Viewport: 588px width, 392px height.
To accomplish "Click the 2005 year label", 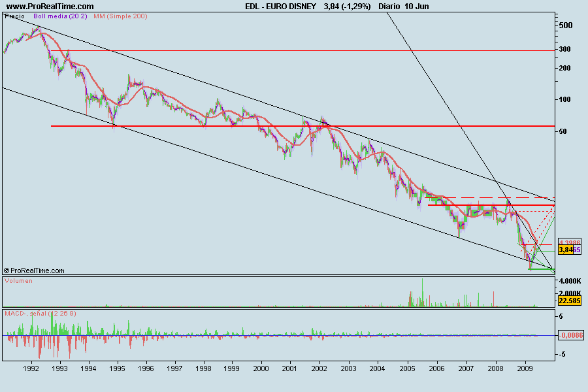I will coord(407,368).
